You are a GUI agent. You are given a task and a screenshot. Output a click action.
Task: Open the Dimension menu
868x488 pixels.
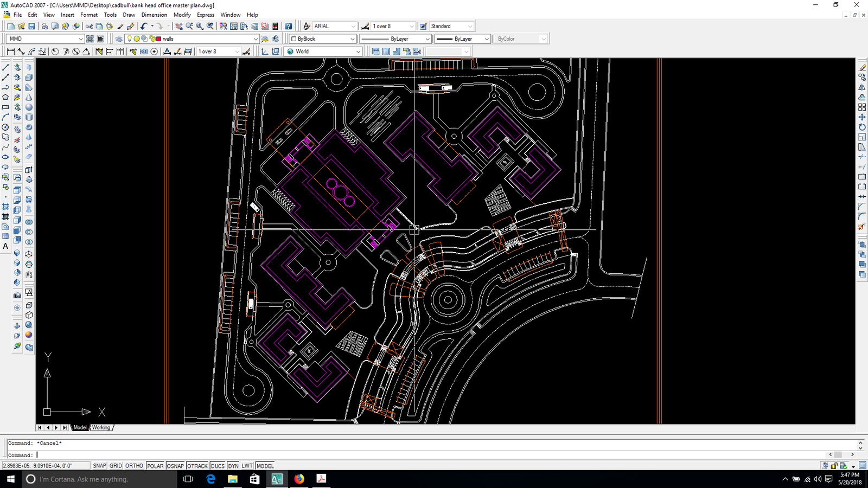[154, 15]
